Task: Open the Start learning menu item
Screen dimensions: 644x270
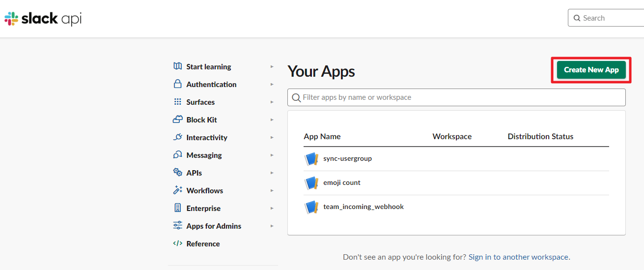Action: tap(209, 66)
